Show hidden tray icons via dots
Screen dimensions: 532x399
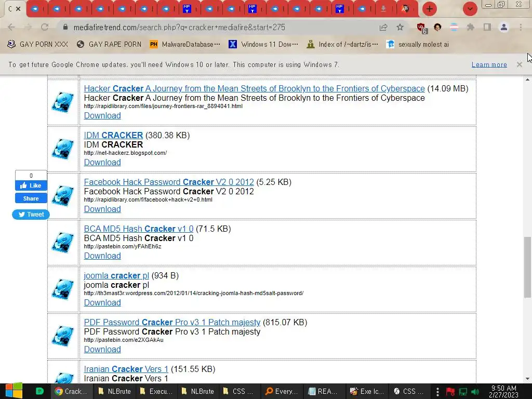click(x=437, y=391)
